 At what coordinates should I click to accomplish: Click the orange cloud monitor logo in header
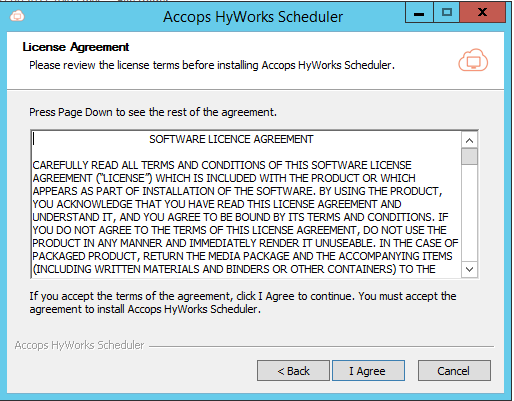[x=473, y=60]
